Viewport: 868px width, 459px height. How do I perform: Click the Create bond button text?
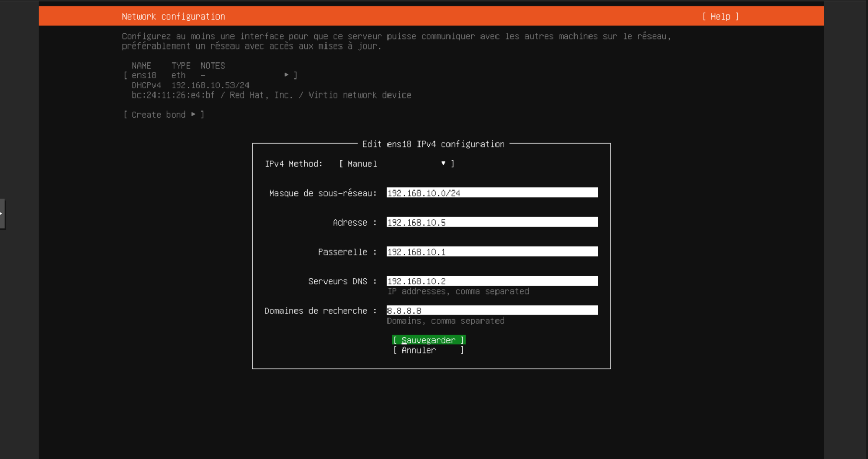158,115
